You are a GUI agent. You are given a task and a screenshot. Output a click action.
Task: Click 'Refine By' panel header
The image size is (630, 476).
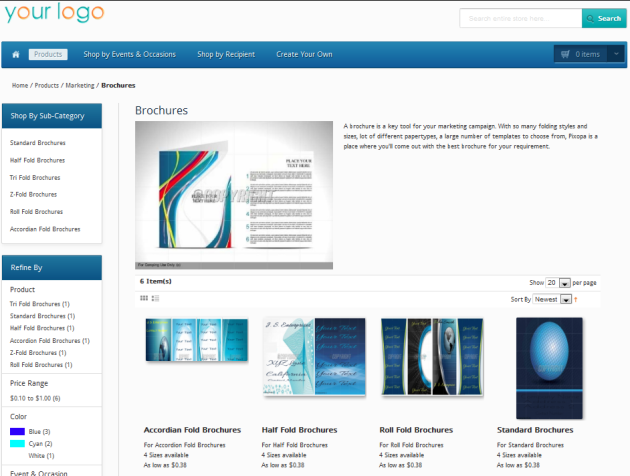point(52,268)
